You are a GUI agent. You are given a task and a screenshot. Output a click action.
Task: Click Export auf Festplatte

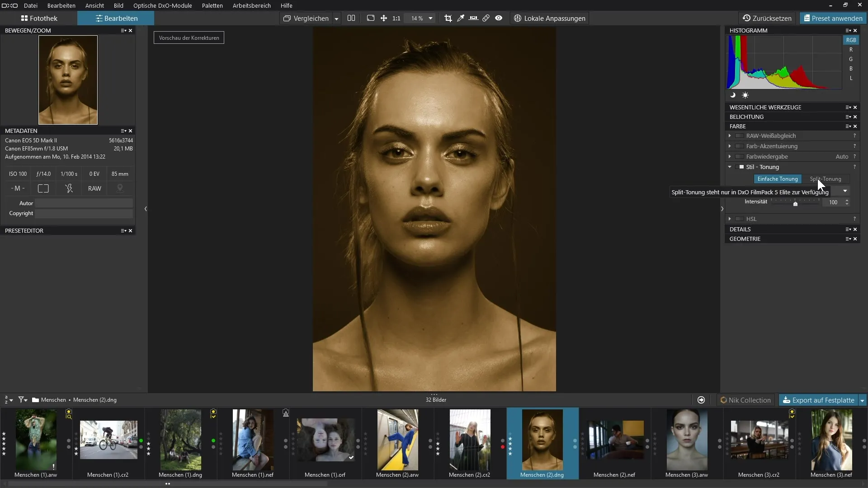point(818,400)
